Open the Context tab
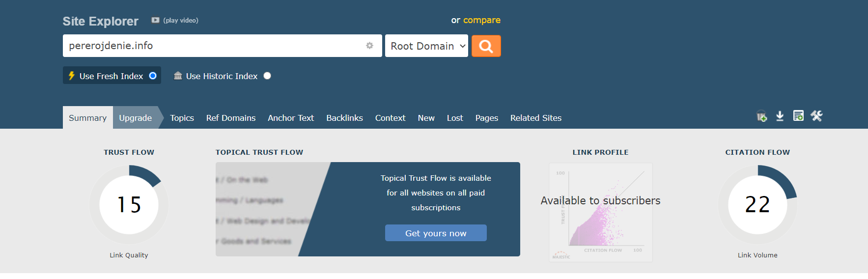Image resolution: width=868 pixels, height=279 pixels. click(390, 118)
